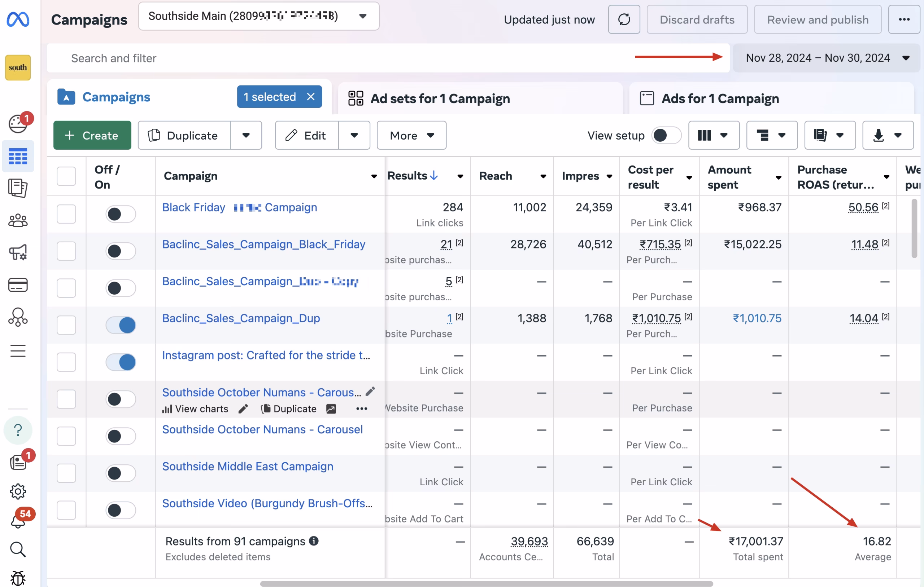
Task: Check the checkbox next to Black Friday campaign
Action: [66, 214]
